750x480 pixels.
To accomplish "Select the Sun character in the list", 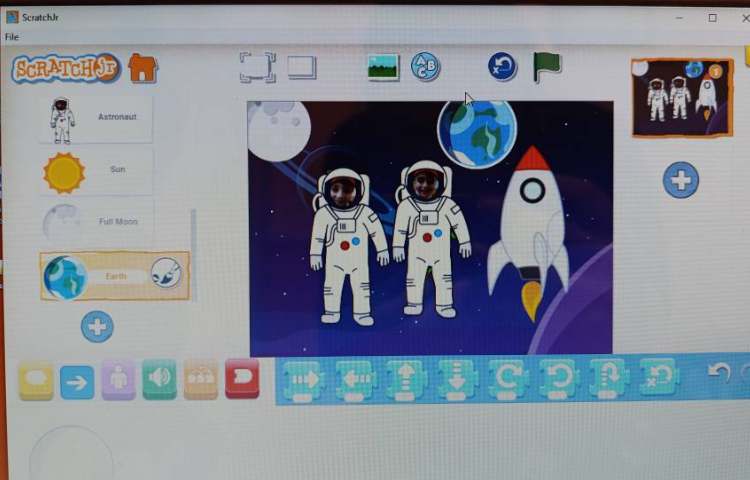I will click(98, 171).
